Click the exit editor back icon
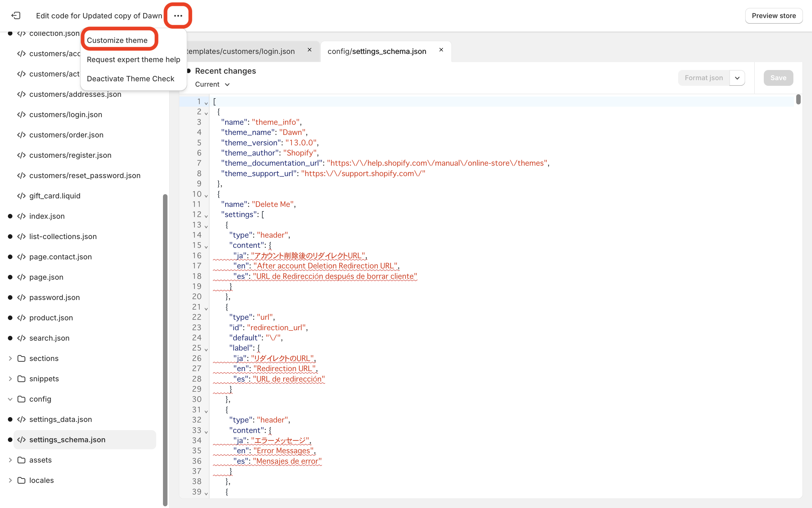The image size is (812, 508). 16,16
